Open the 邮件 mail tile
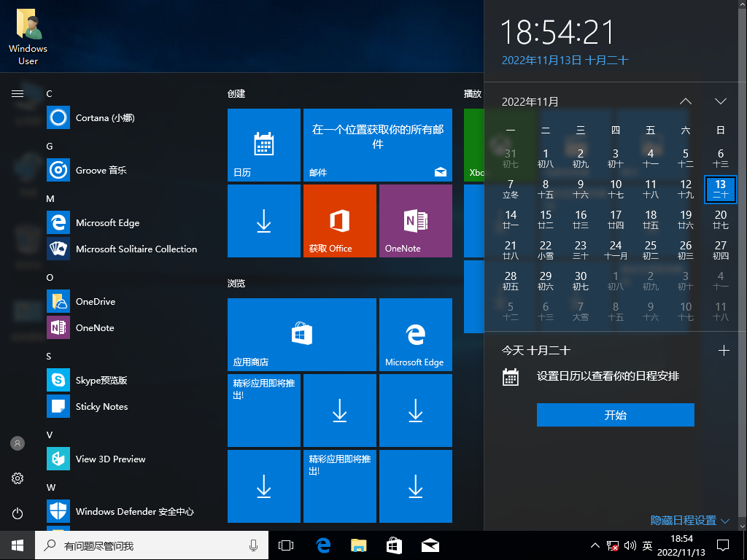 378,145
